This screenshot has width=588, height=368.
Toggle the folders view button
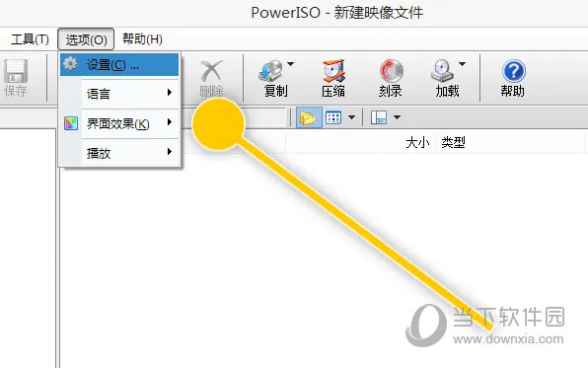(309, 117)
